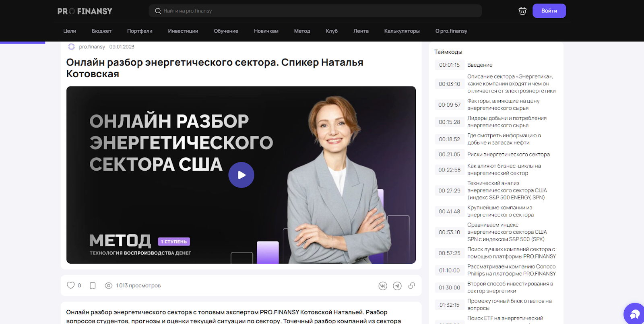Click the PRO FINANSY logo
The image size is (644, 324).
pos(85,11)
